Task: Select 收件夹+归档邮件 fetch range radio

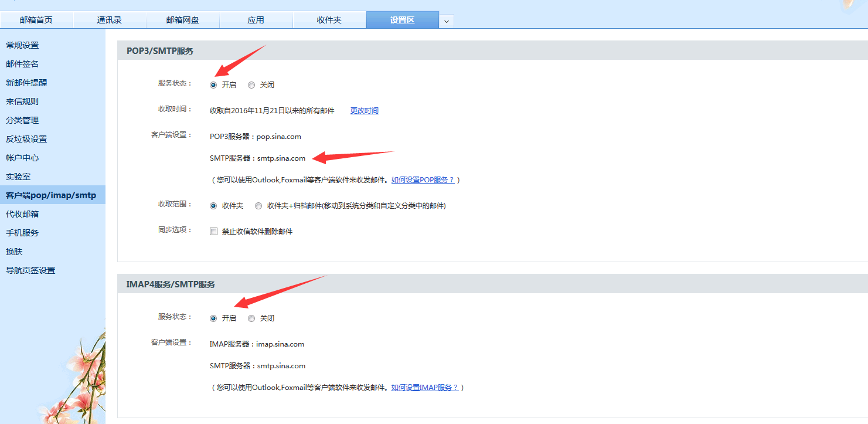Action: 258,206
